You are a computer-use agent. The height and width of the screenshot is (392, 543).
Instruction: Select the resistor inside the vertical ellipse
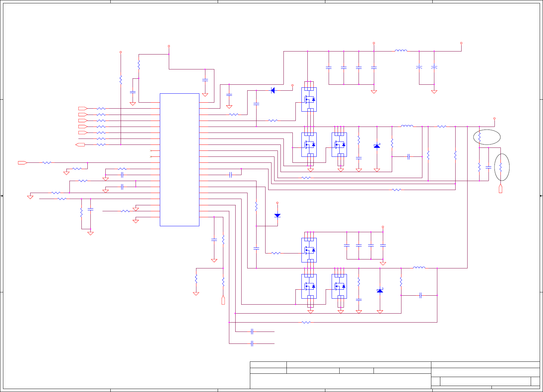(x=500, y=167)
